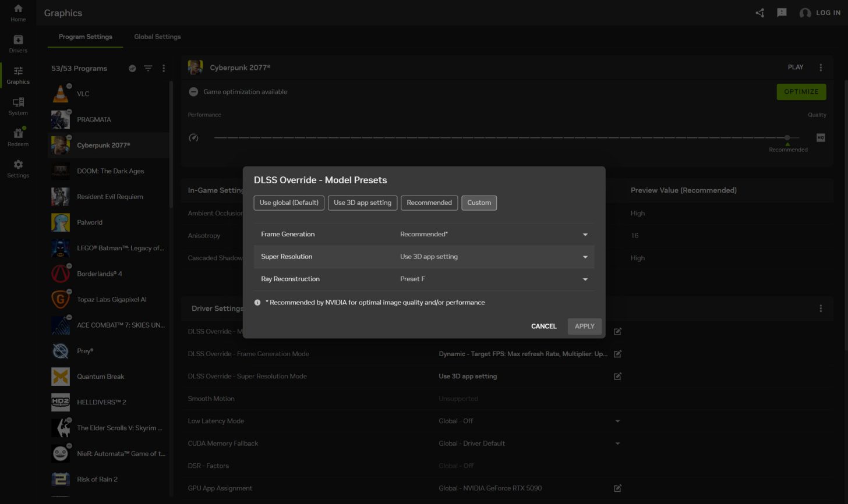Image resolution: width=848 pixels, height=504 pixels.
Task: Open the feedback icon in top bar
Action: pyautogui.click(x=782, y=13)
